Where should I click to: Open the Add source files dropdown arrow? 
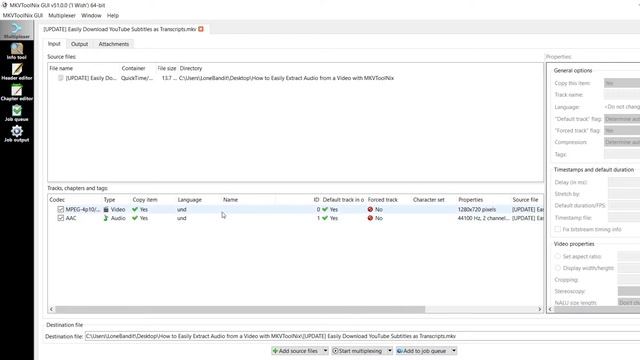click(x=325, y=351)
